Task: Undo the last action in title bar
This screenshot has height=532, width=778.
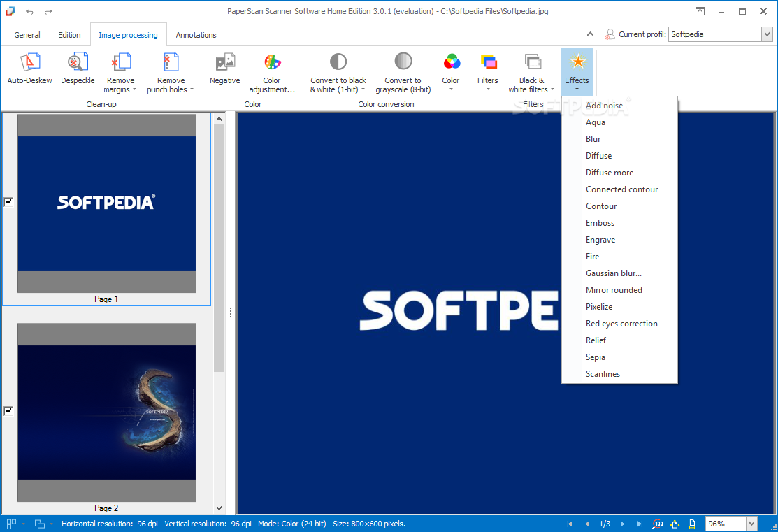Action: point(30,11)
